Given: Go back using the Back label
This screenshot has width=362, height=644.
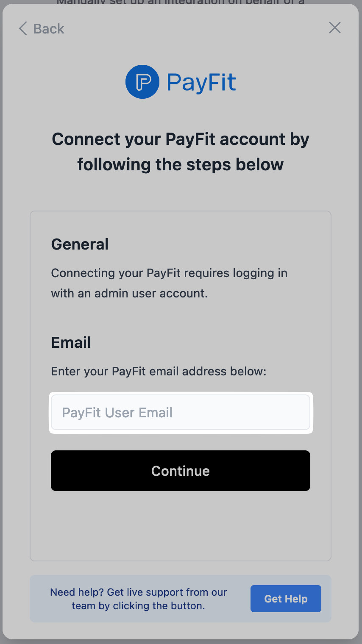Looking at the screenshot, I should [x=49, y=29].
